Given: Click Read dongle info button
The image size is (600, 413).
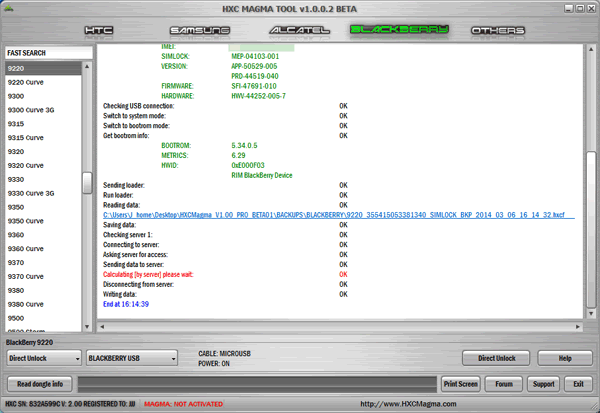Looking at the screenshot, I should coord(40,384).
